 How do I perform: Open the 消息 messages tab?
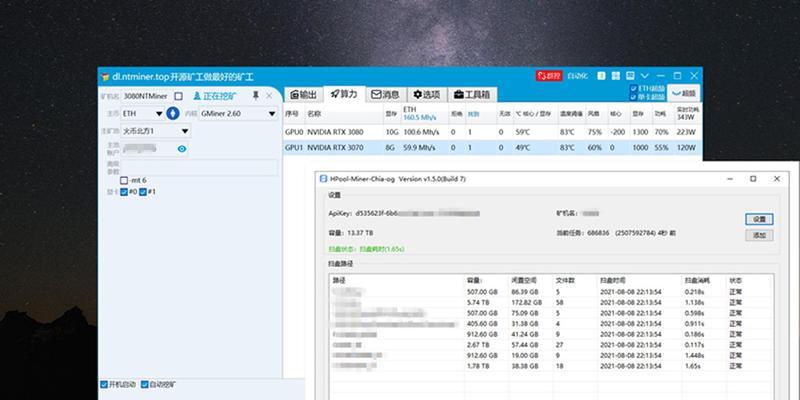pyautogui.click(x=386, y=94)
